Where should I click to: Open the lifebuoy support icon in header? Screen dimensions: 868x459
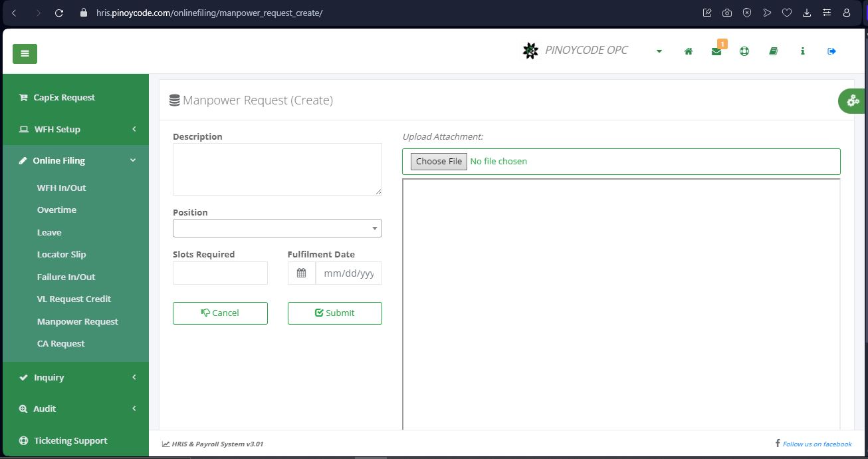tap(744, 51)
